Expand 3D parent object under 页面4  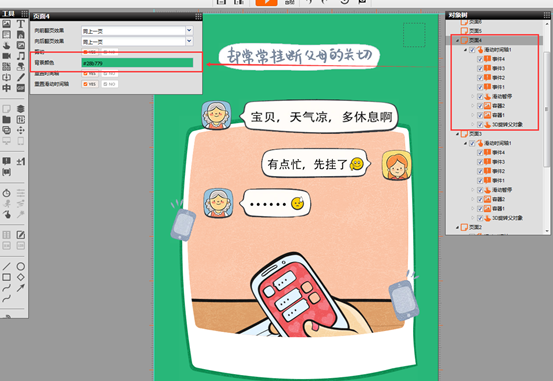(x=473, y=125)
